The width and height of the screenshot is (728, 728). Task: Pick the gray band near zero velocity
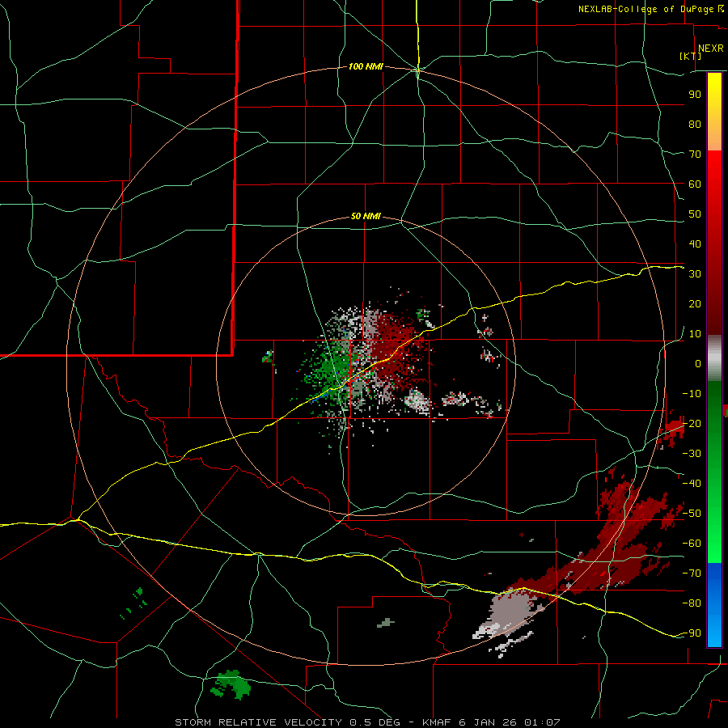click(x=714, y=358)
